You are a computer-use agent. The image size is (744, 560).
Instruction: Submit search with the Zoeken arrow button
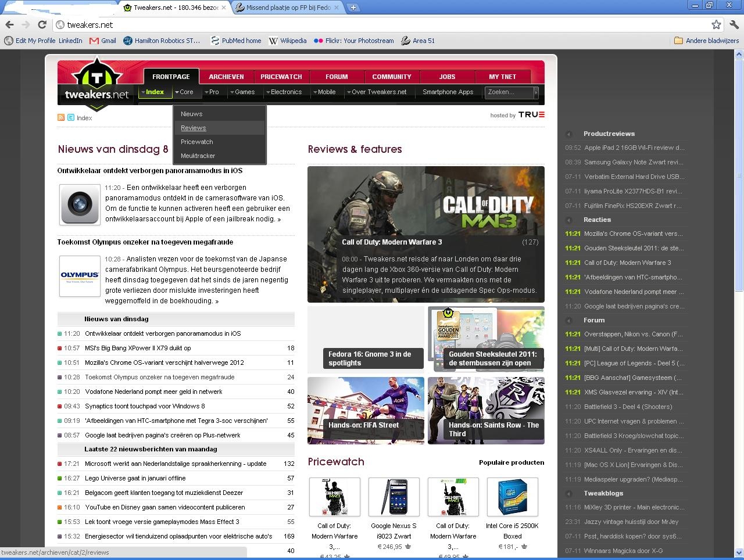536,92
